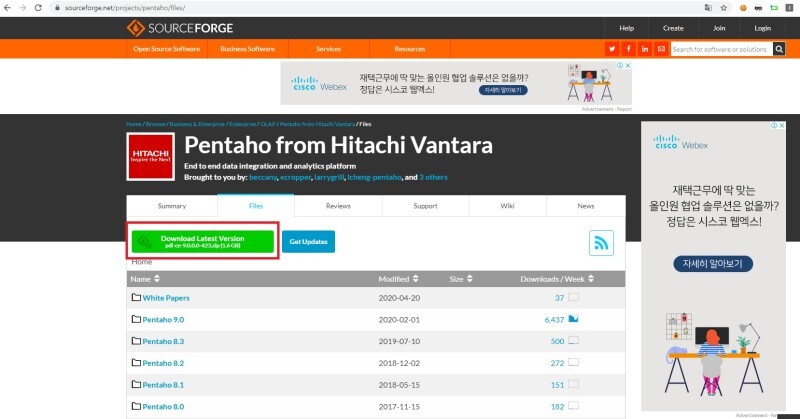Switch to the Summary tab
Image resolution: width=800 pixels, height=419 pixels.
pos(172,206)
